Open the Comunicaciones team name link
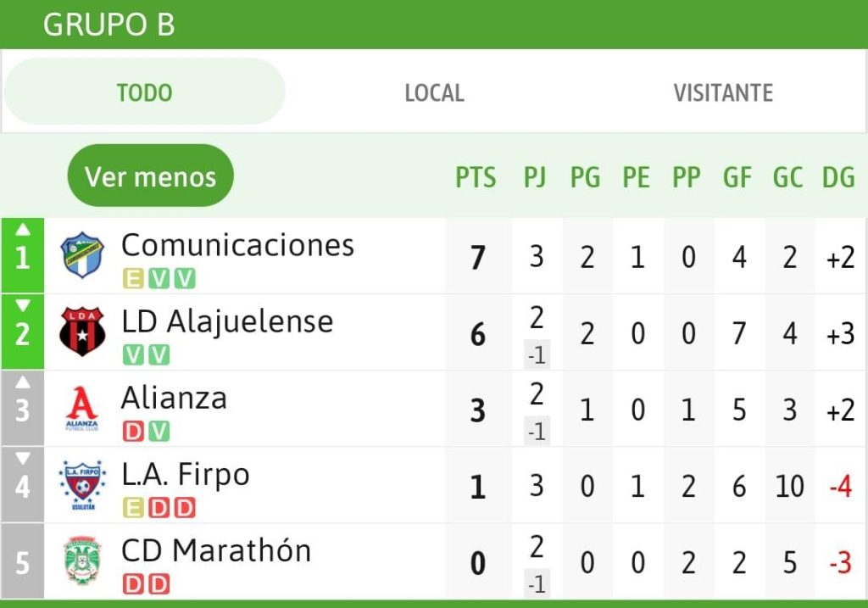The image size is (868, 608). pyautogui.click(x=237, y=245)
